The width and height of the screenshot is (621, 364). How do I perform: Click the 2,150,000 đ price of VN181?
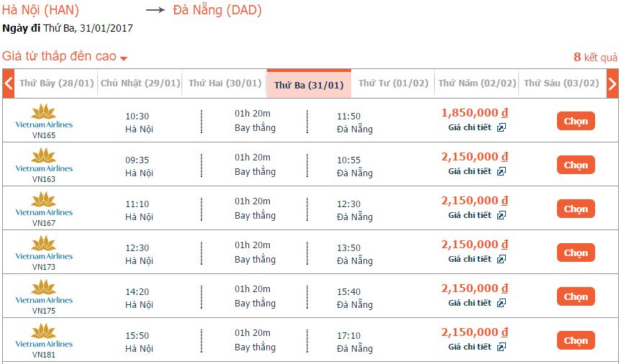coord(474,332)
